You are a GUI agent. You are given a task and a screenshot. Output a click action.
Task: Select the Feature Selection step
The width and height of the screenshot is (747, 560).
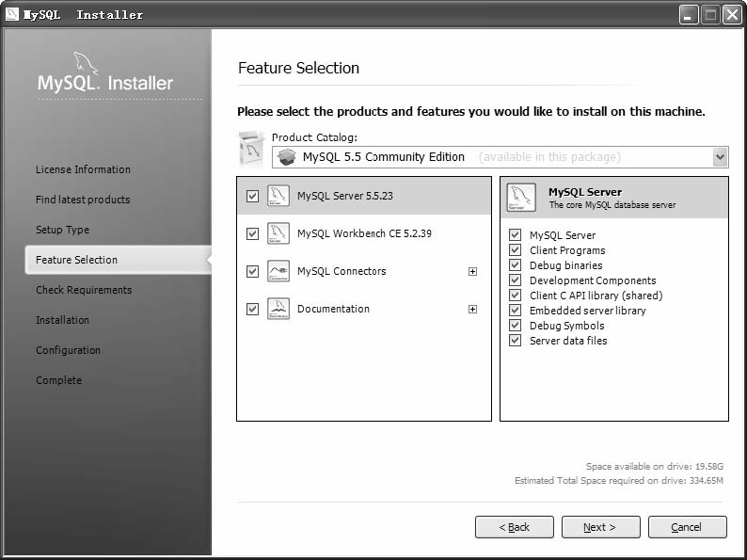tap(119, 260)
